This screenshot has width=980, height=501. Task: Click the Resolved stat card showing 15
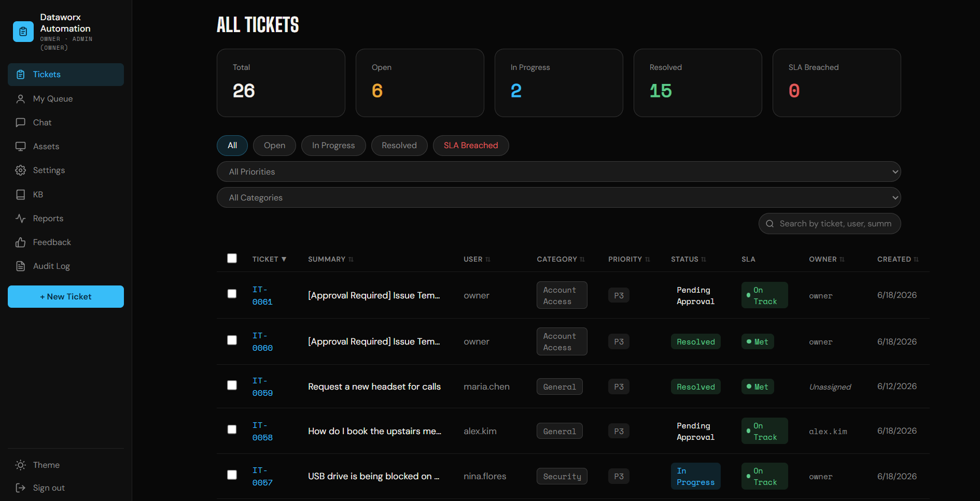coord(698,83)
